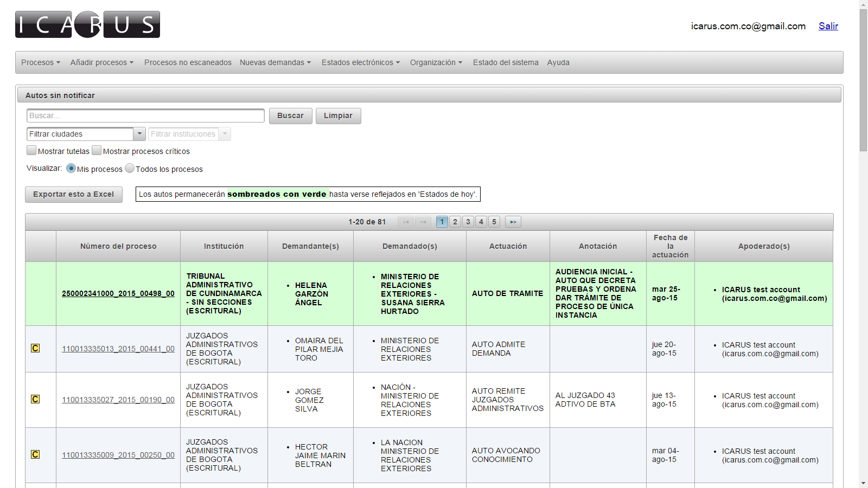Screen dimensions: 868x488
Task: Go to first page of results
Action: click(x=406, y=222)
